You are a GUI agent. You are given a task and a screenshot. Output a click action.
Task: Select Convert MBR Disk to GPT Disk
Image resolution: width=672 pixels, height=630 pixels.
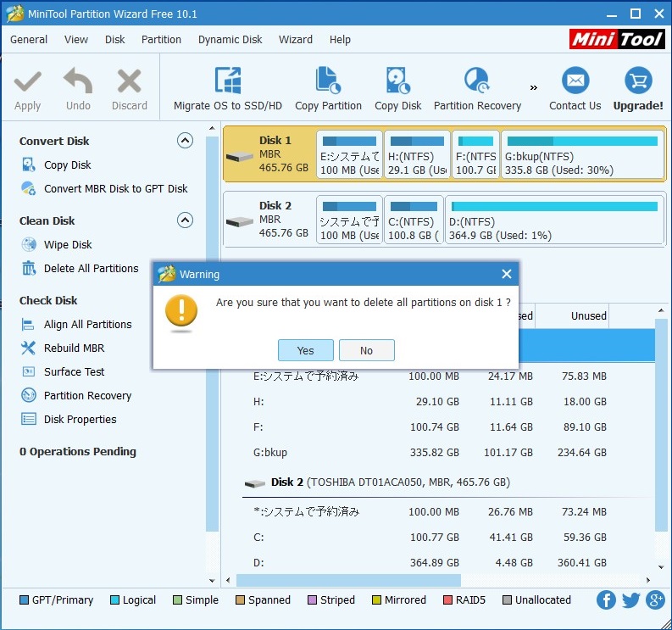[x=104, y=188]
